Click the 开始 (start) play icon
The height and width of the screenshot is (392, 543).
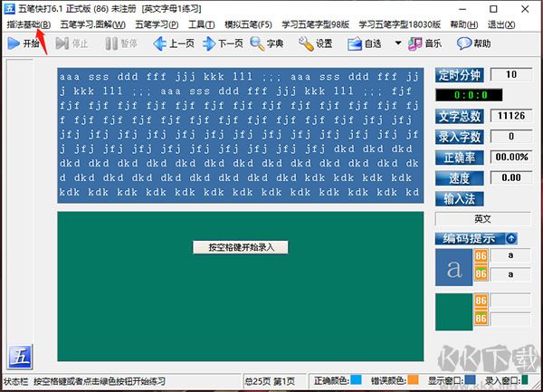click(14, 43)
